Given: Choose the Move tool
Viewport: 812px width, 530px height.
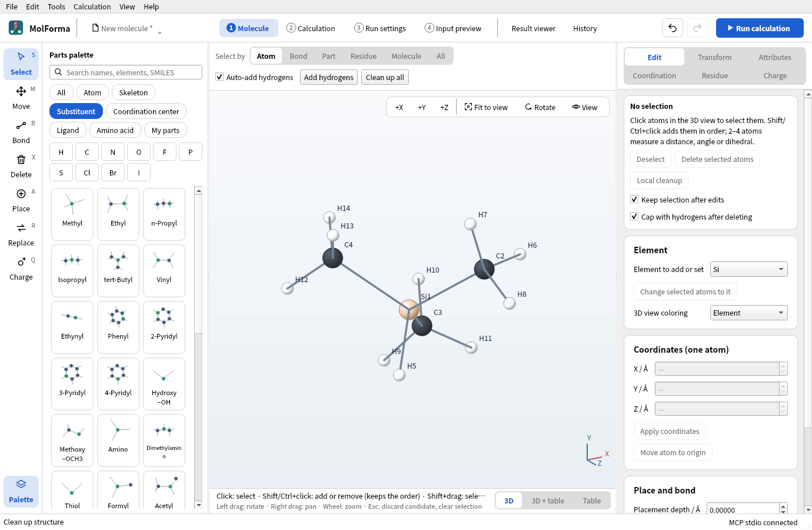Looking at the screenshot, I should tap(21, 98).
